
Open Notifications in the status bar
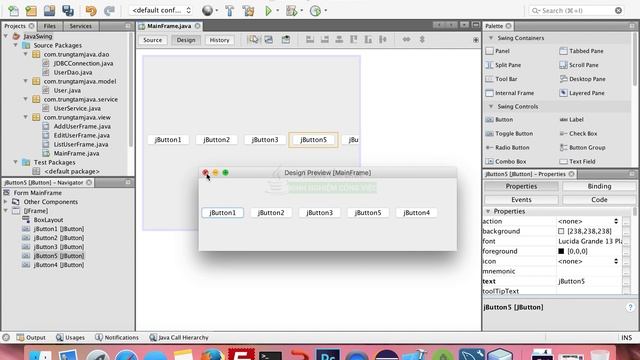pos(117,338)
